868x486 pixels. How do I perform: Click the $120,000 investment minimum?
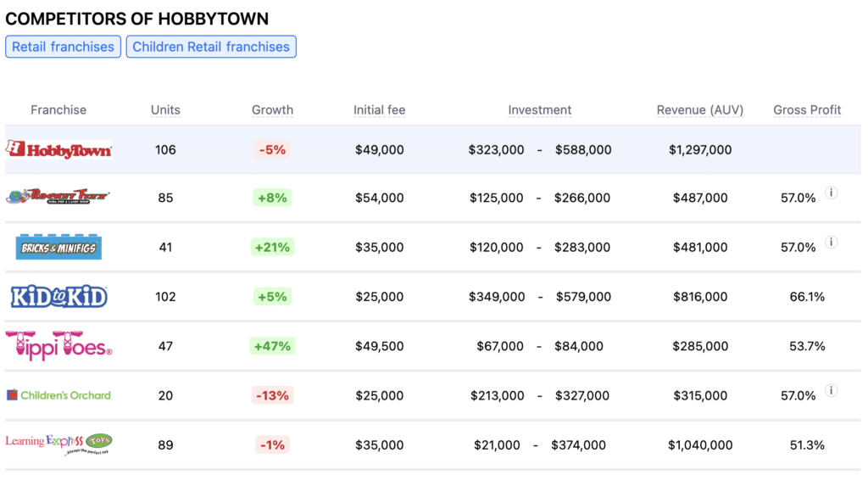click(497, 247)
